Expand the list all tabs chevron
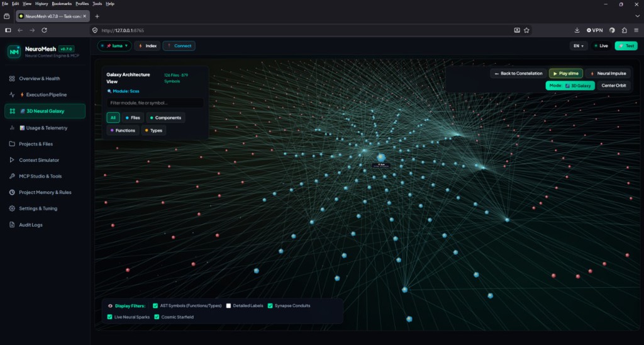644x345 pixels. 638,16
